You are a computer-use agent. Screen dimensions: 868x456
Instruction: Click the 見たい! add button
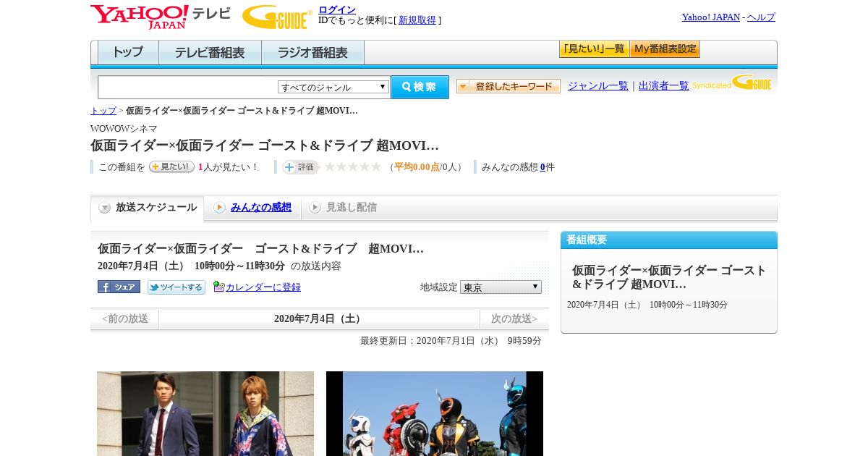pyautogui.click(x=171, y=166)
